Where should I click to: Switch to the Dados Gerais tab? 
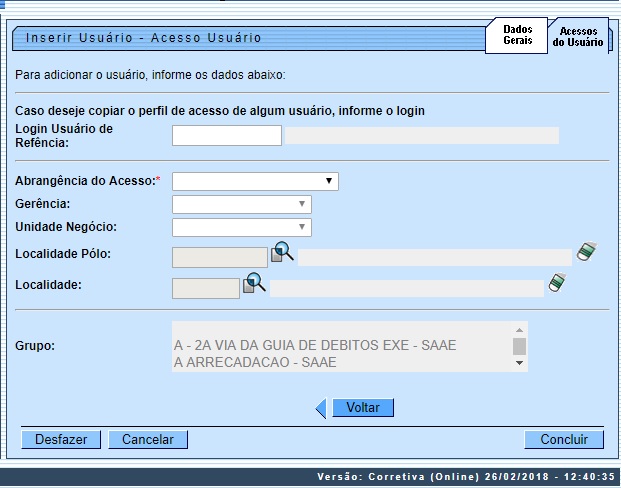[517, 37]
